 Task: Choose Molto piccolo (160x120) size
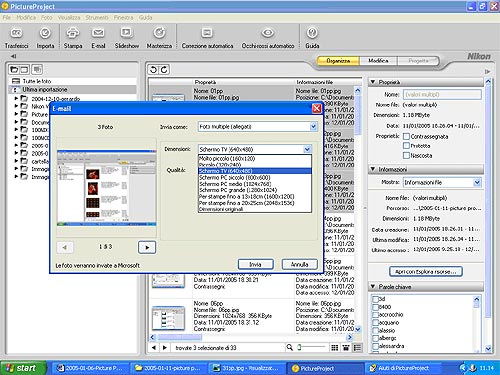click(255, 159)
